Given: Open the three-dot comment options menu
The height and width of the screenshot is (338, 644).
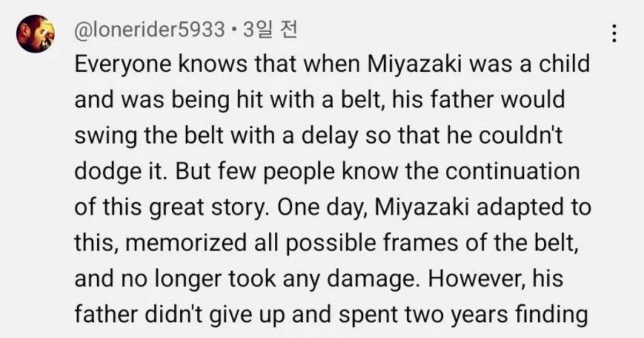Looking at the screenshot, I should [x=615, y=35].
